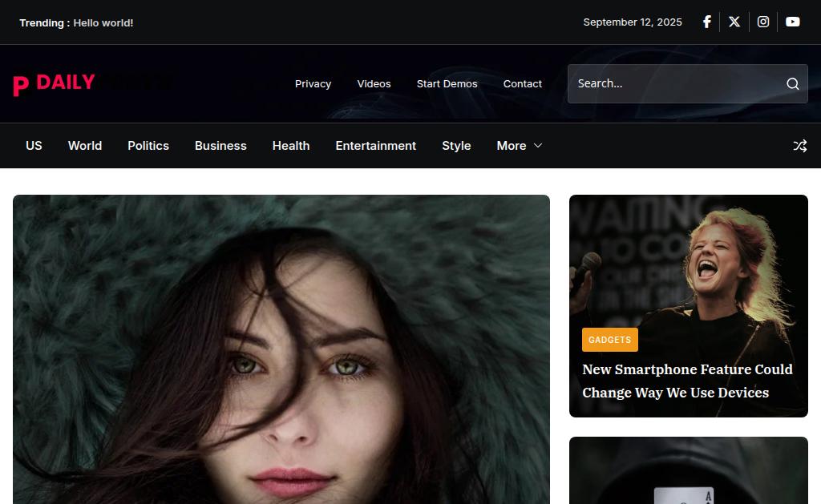Viewport: 821px width, 504px height.
Task: Open the Facebook social icon
Action: (x=707, y=22)
